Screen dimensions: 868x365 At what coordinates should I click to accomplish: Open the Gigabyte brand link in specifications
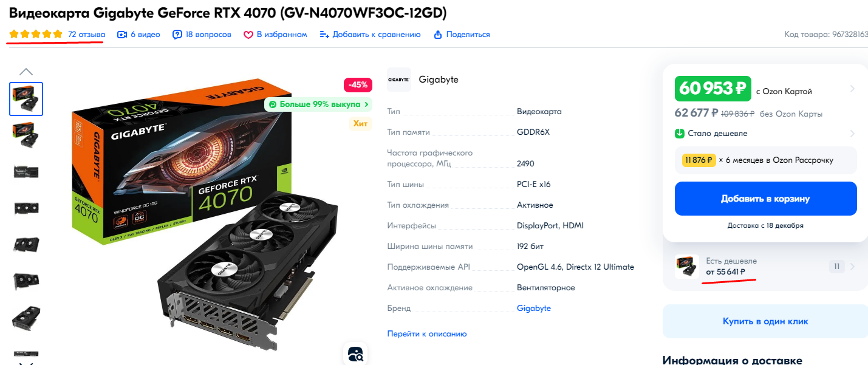coord(534,308)
